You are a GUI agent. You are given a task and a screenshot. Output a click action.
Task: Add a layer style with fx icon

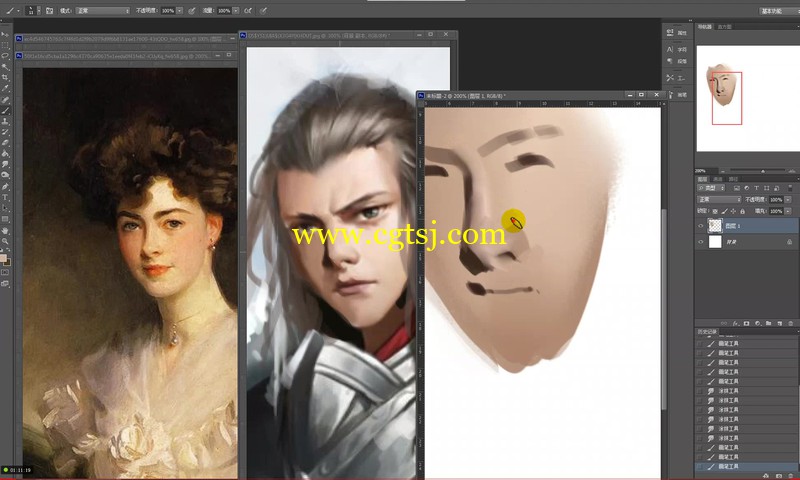(735, 323)
